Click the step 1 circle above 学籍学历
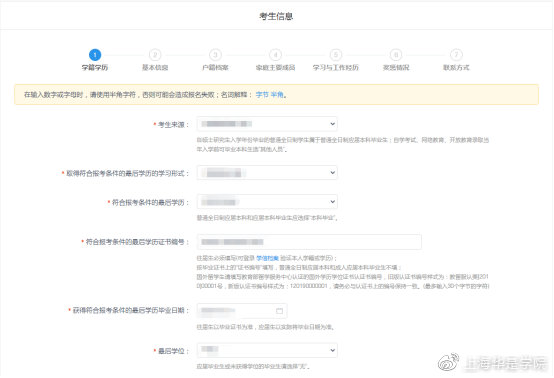 (x=95, y=55)
